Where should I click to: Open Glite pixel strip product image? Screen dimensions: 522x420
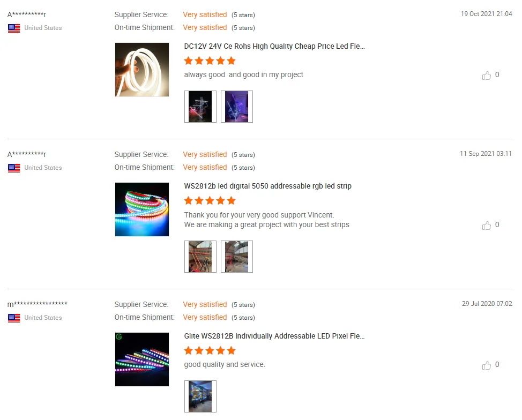142,359
